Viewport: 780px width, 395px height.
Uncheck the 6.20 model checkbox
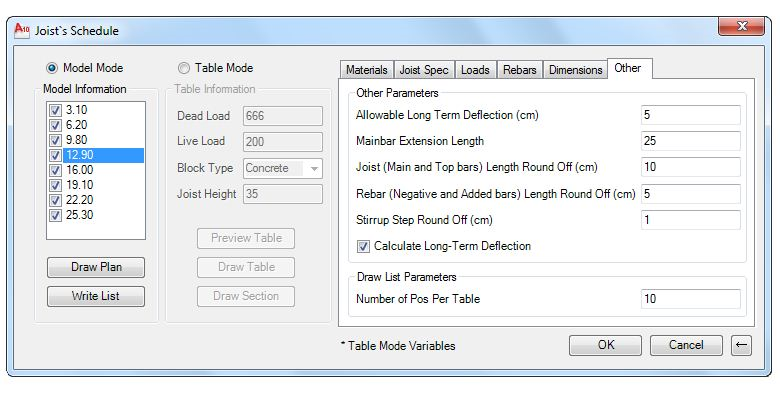pos(55,125)
